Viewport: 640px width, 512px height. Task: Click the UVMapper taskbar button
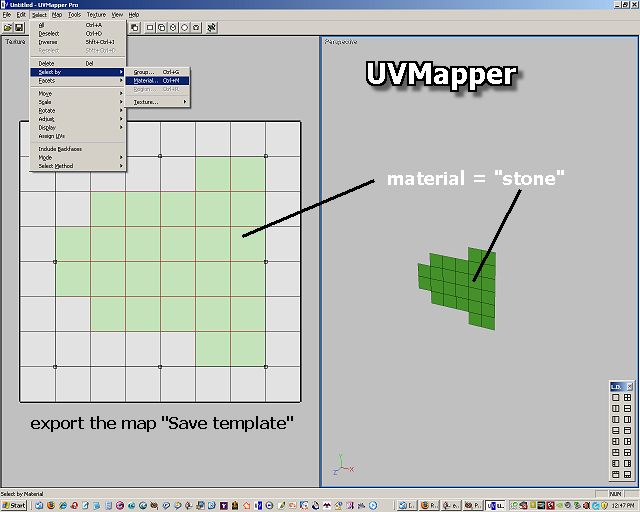pyautogui.click(x=496, y=505)
